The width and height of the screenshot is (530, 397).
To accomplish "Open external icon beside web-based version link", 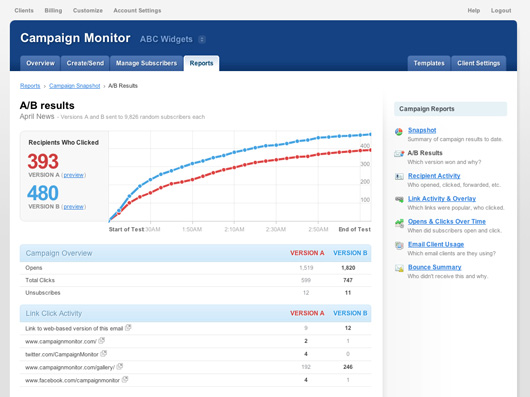I will (x=128, y=328).
